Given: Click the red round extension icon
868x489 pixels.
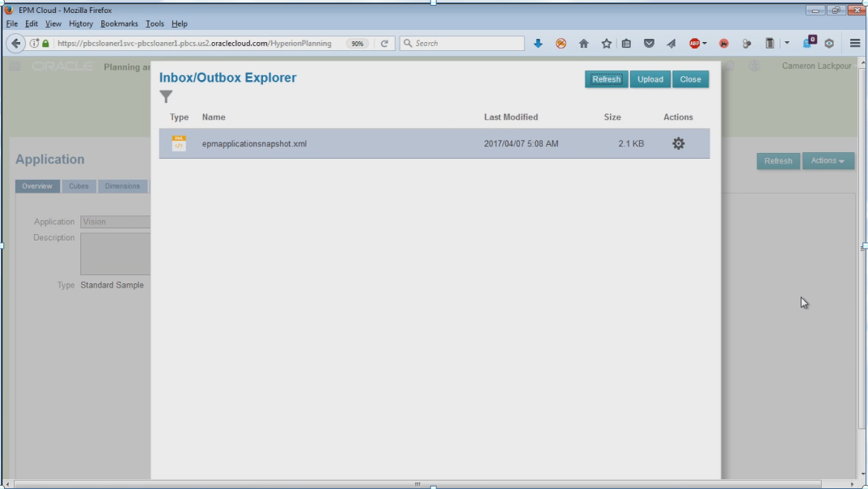Looking at the screenshot, I should [x=723, y=43].
